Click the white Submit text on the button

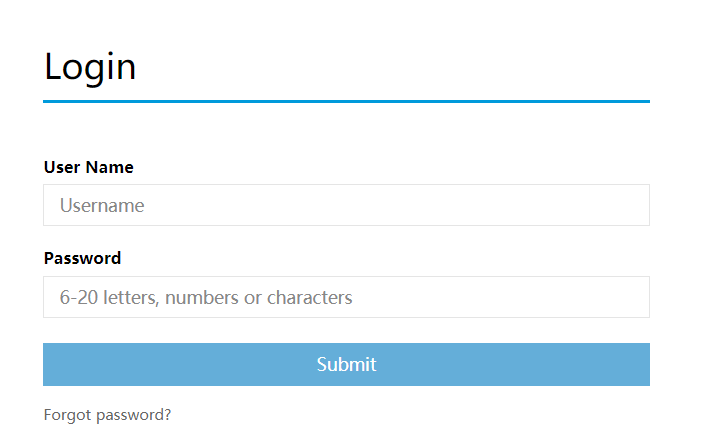tap(346, 364)
